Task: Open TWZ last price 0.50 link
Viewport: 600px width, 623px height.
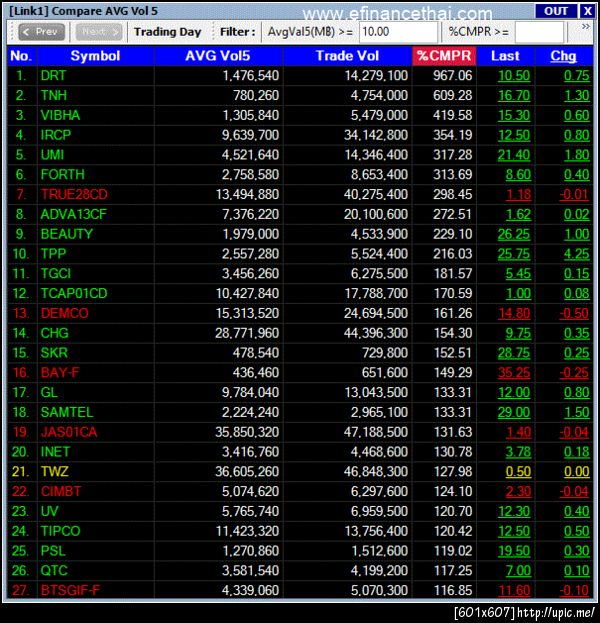Action: tap(518, 472)
